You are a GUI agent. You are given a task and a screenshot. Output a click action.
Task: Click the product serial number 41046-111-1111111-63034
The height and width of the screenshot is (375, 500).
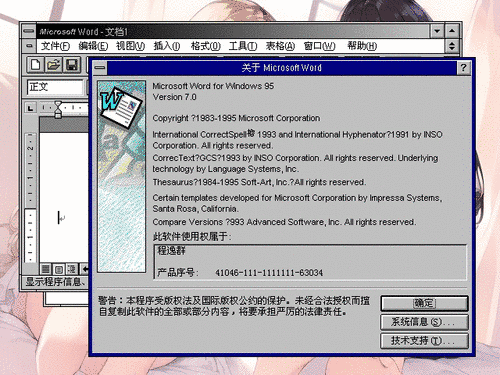[x=269, y=273]
